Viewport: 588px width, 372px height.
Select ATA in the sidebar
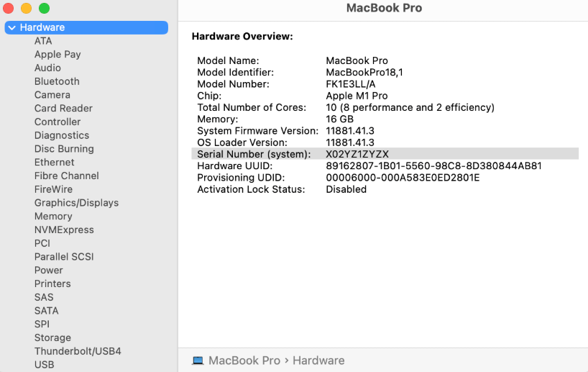(x=43, y=41)
